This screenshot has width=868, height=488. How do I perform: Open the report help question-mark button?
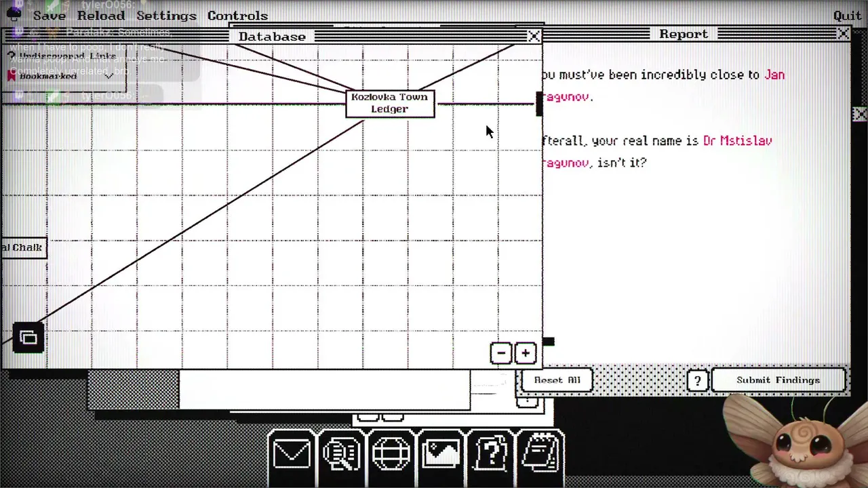click(x=697, y=380)
